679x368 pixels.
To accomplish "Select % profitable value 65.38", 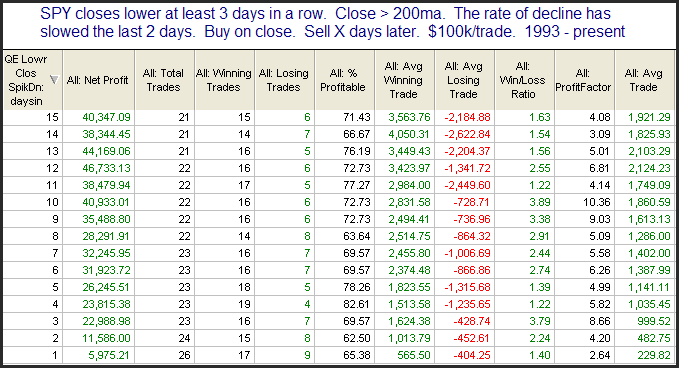I will [x=357, y=355].
